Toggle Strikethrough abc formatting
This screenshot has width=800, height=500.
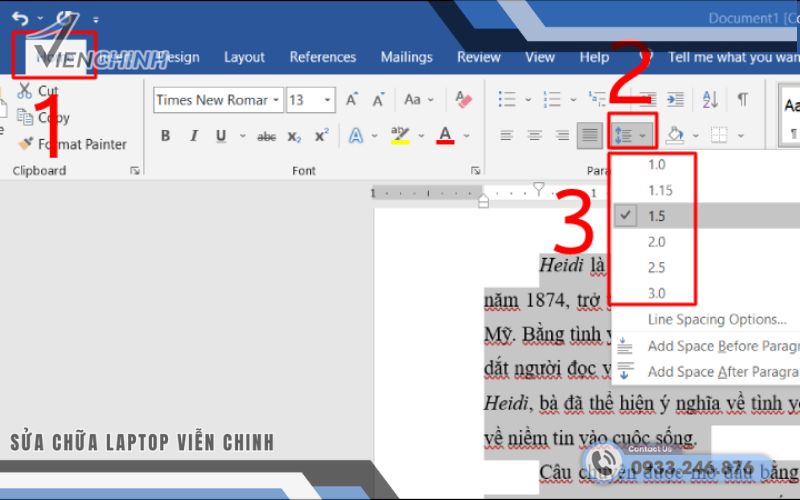click(x=266, y=136)
